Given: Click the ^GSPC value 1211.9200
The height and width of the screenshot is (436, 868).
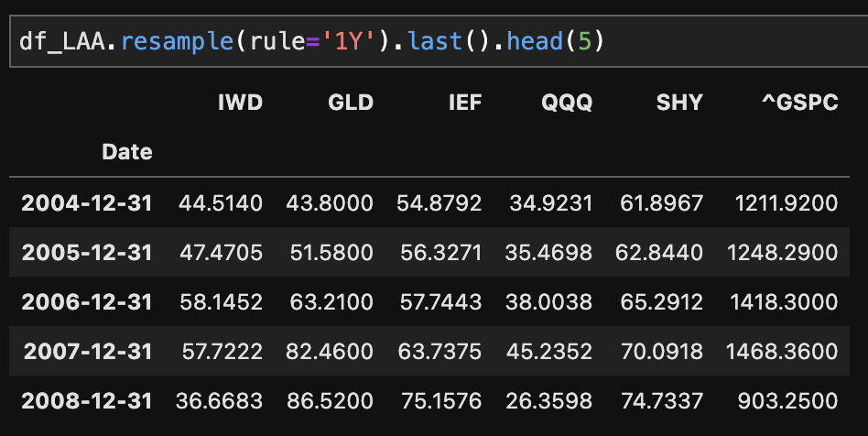Looking at the screenshot, I should pos(787,203).
